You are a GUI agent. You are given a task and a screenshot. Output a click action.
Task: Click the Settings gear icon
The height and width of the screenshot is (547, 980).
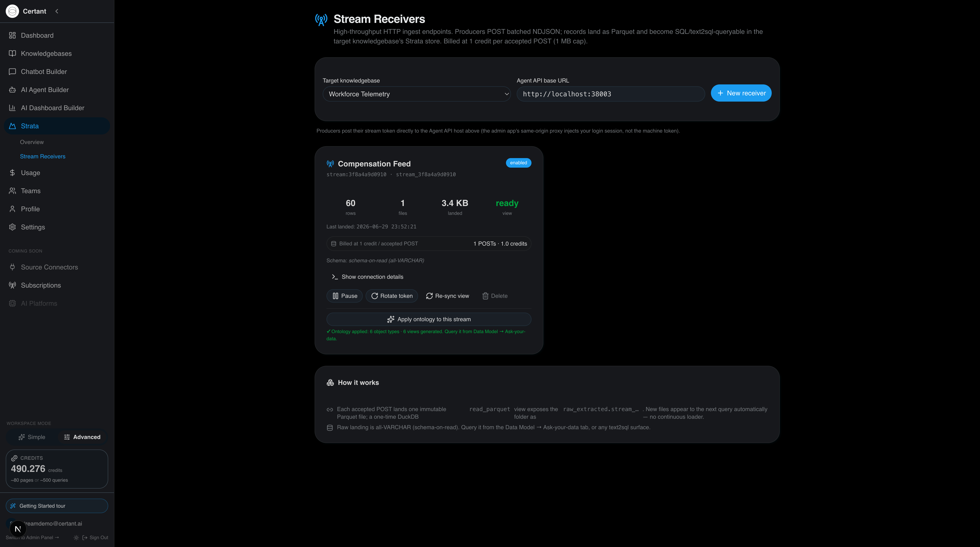click(x=12, y=227)
